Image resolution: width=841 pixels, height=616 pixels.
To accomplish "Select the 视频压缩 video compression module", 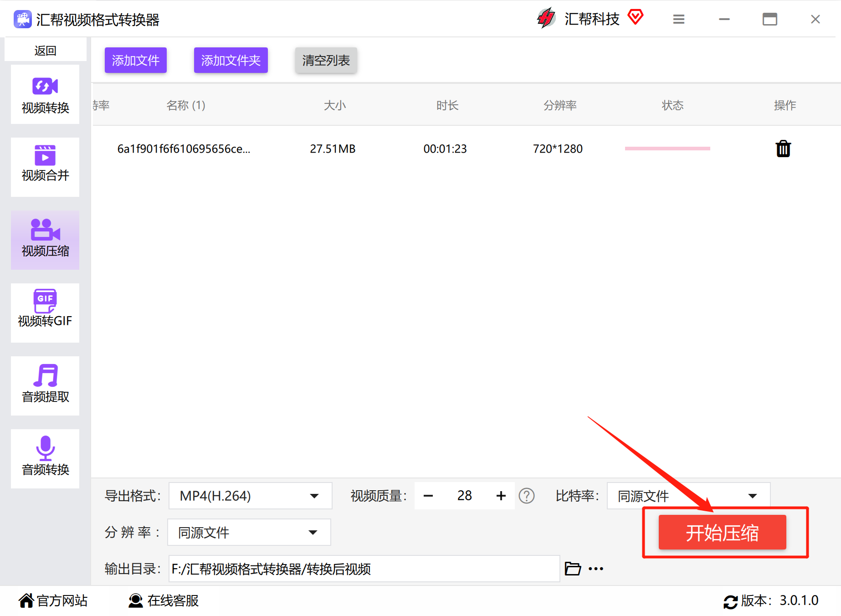I will [x=45, y=240].
